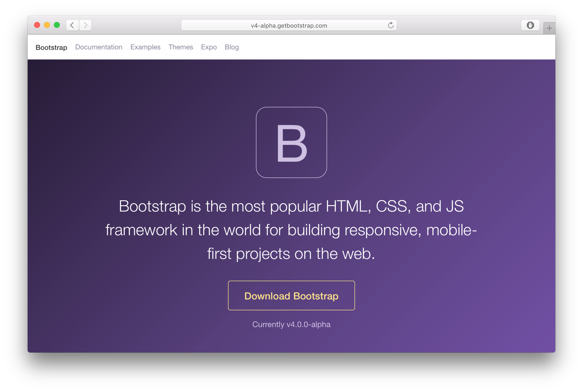
Task: Click the Download Bootstrap button
Action: tap(291, 295)
